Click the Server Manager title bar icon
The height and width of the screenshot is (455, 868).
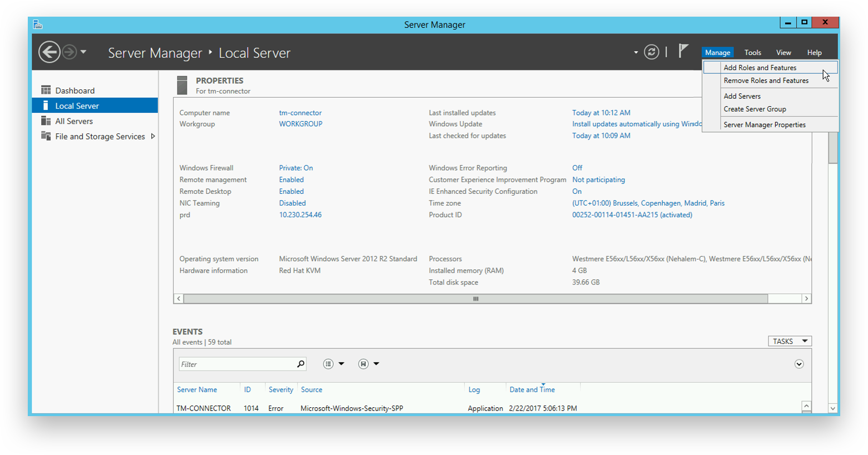(x=37, y=24)
